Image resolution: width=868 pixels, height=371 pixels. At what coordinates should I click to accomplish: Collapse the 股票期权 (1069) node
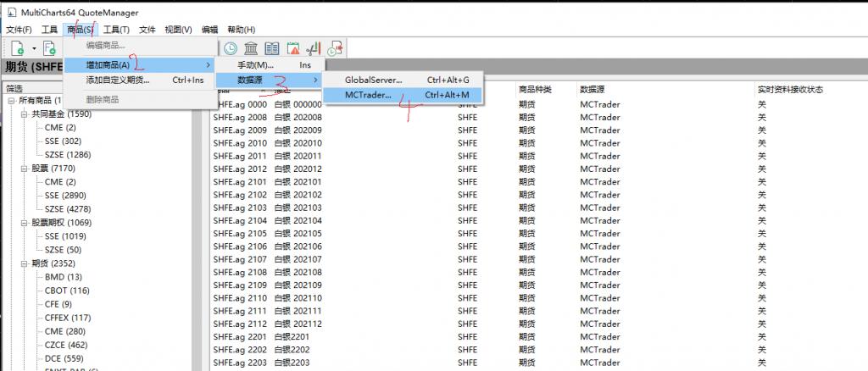click(25, 223)
